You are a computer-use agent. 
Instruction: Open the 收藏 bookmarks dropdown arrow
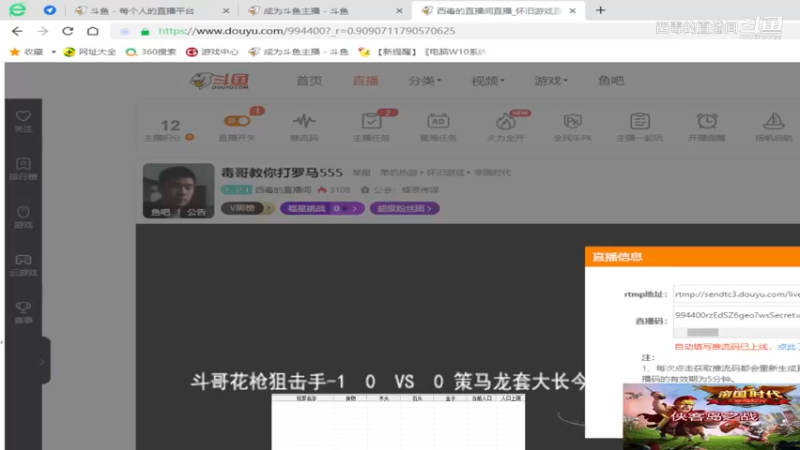(54, 52)
